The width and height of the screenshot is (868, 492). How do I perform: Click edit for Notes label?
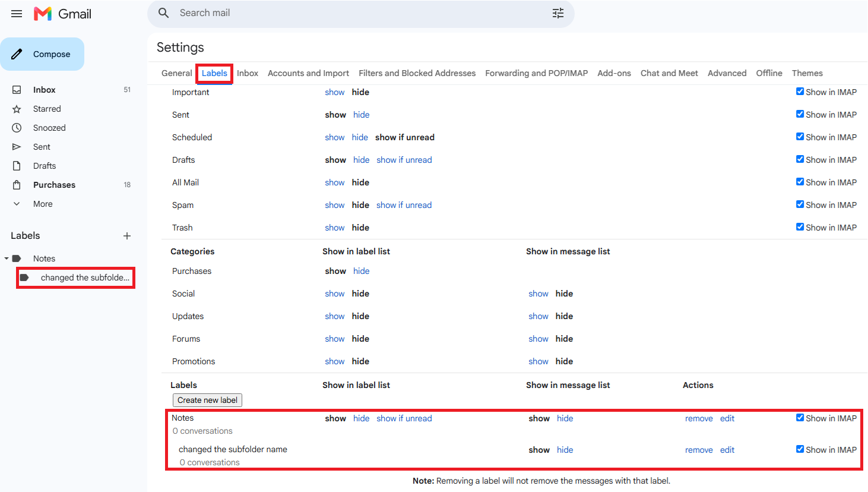click(727, 418)
